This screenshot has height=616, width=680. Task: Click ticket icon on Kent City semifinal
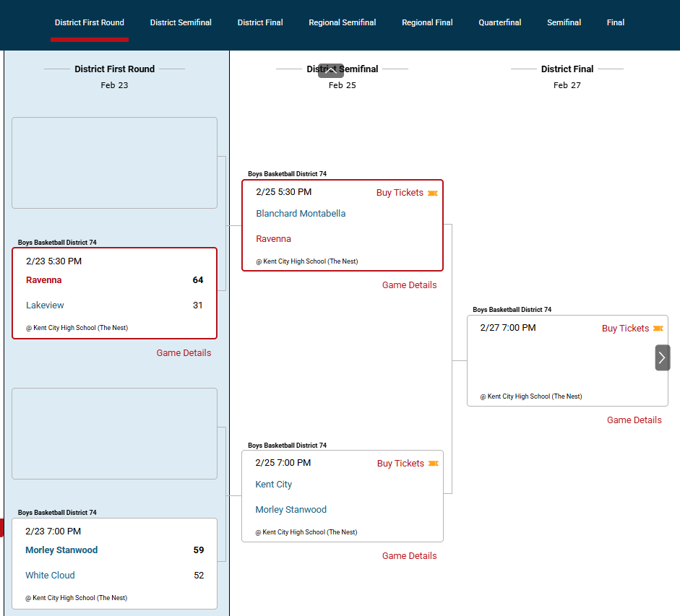(434, 464)
